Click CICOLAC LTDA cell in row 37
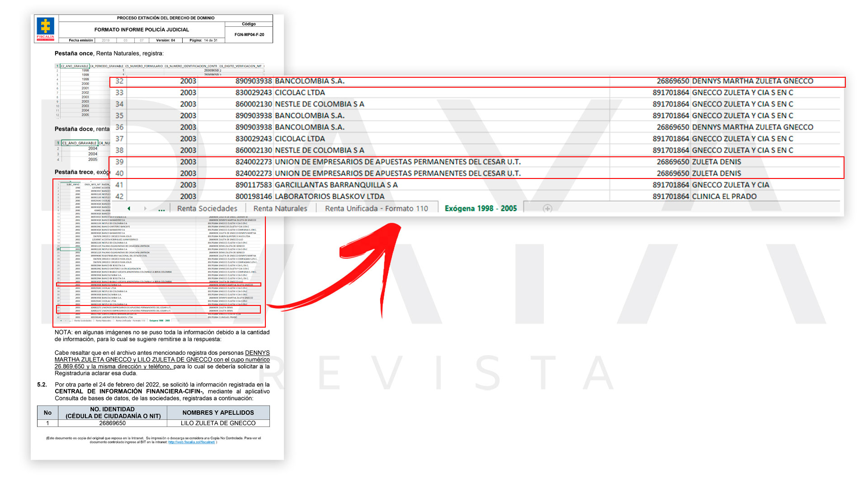 pos(300,139)
